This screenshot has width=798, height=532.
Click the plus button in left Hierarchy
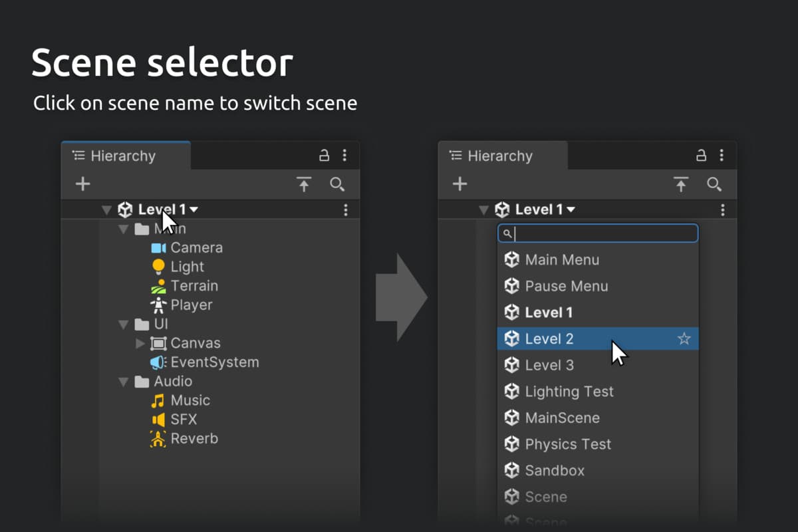point(82,184)
